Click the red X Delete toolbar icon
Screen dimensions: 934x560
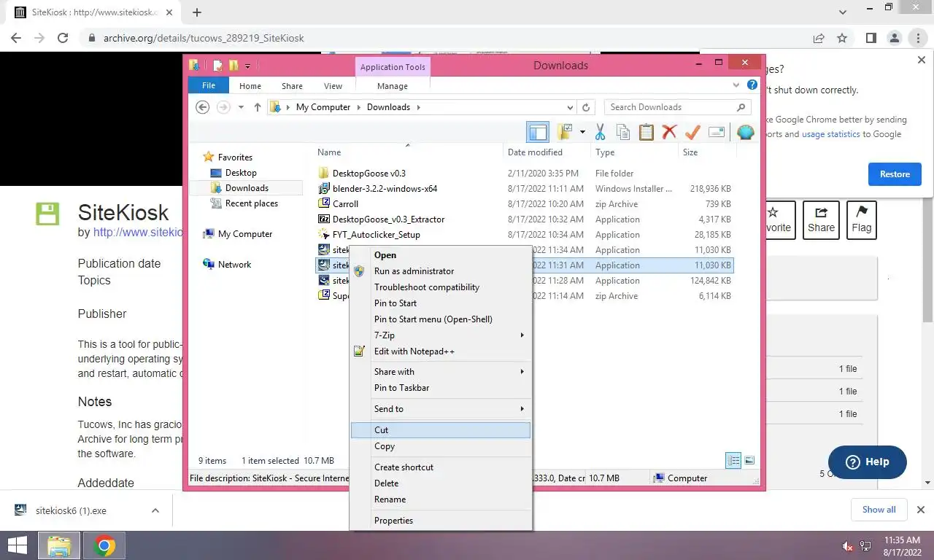coord(669,132)
